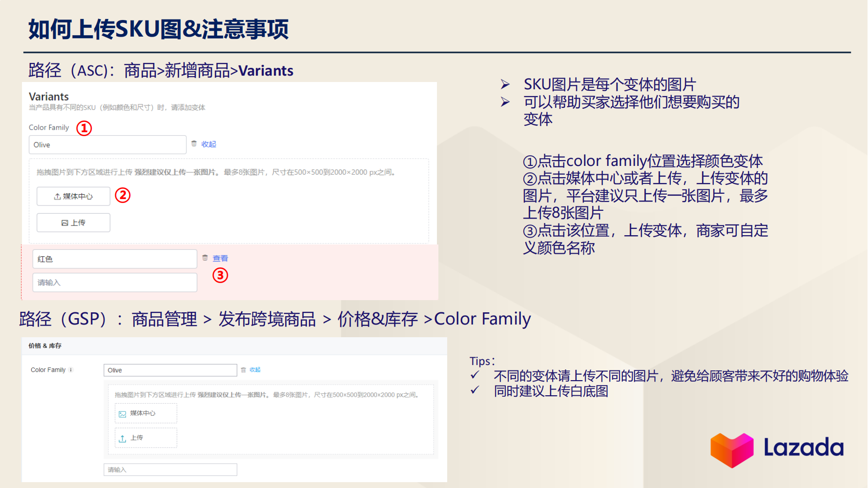Image resolution: width=868 pixels, height=488 pixels.
Task: Open 媒体中心 media center in the Variants uploader
Action: point(73,196)
